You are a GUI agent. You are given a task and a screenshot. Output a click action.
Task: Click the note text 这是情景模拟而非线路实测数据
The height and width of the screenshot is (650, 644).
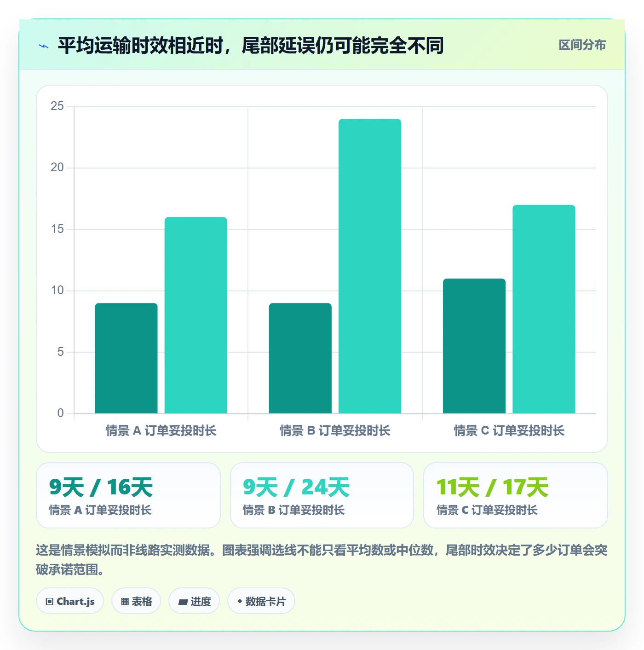(123, 550)
